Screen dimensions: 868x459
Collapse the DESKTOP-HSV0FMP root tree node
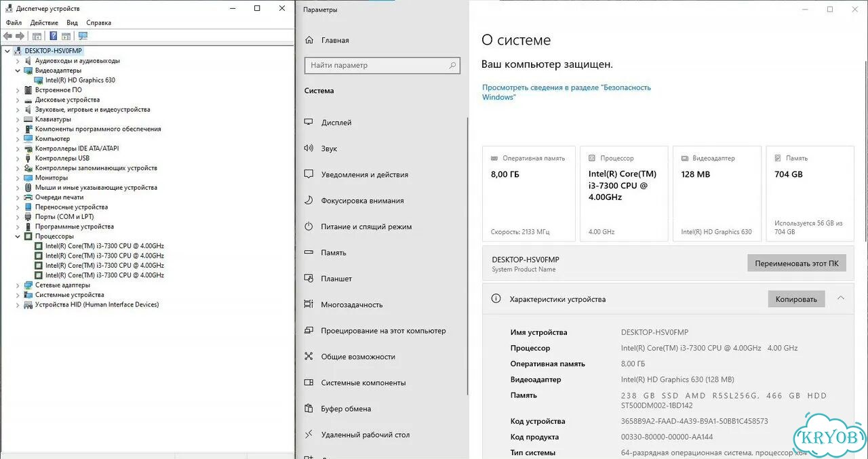[8, 51]
